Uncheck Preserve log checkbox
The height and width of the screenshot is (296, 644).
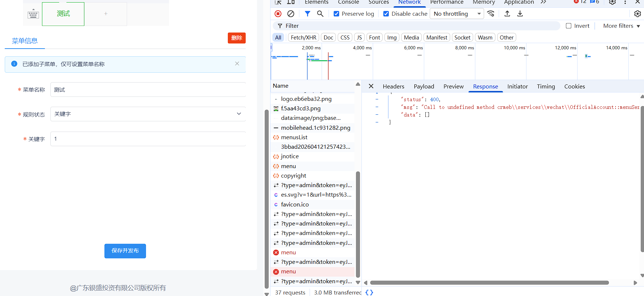tap(336, 14)
